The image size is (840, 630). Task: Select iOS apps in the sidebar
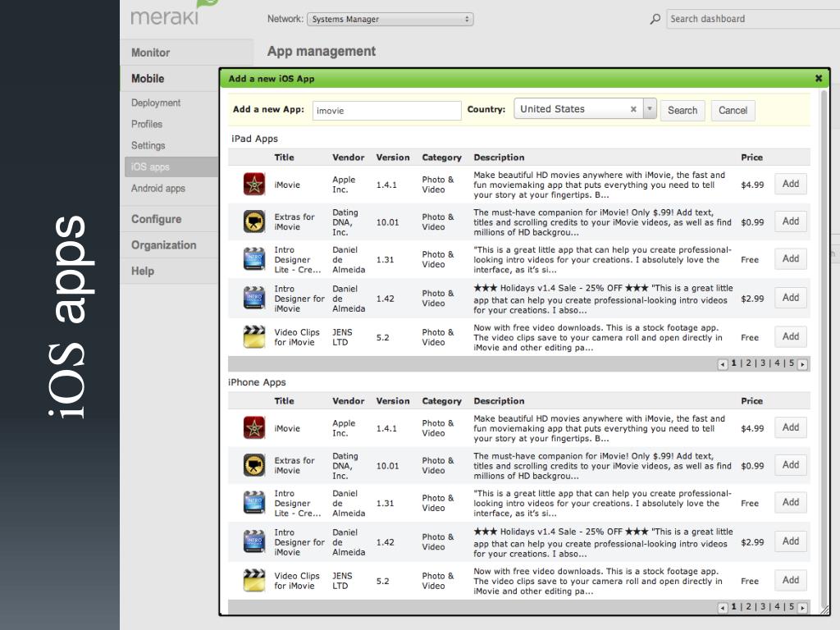(x=171, y=167)
